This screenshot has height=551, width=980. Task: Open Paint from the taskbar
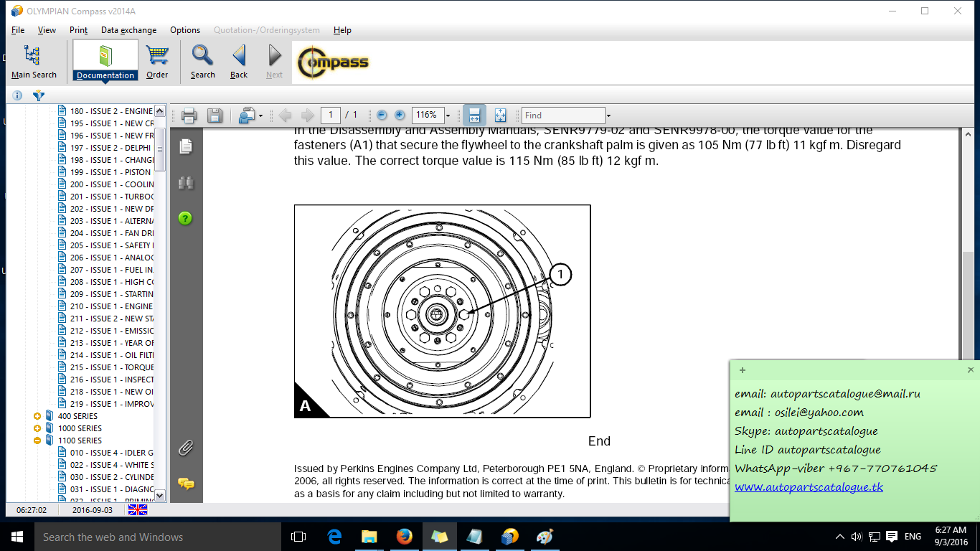pos(545,537)
